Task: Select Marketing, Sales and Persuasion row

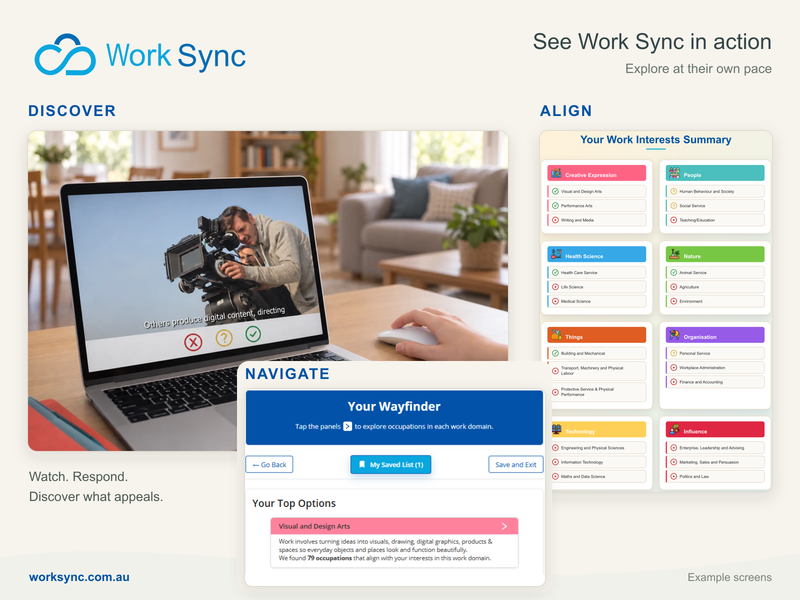Action: 715,462
